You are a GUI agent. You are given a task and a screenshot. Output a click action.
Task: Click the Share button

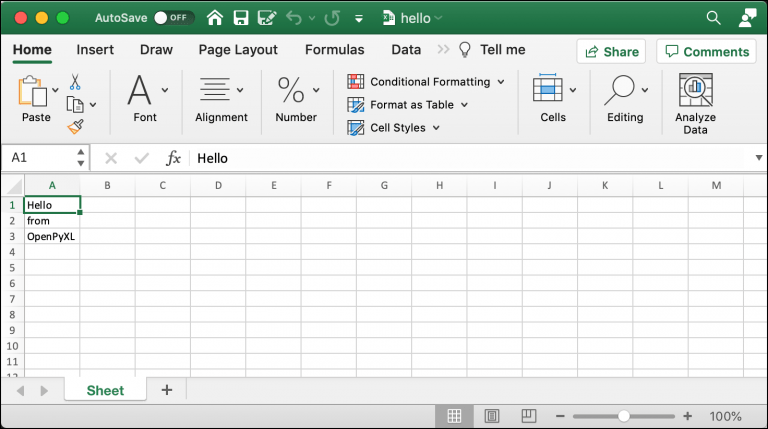tap(611, 51)
